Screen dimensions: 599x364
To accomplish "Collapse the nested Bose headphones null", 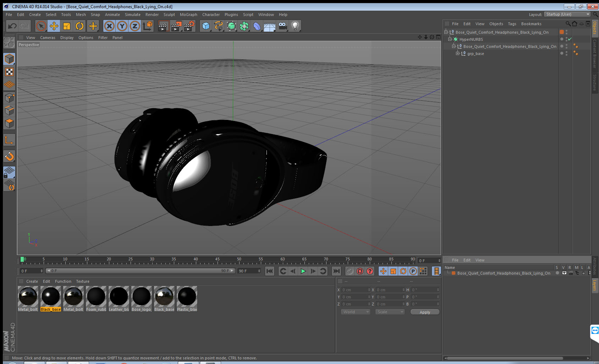I will coord(454,46).
